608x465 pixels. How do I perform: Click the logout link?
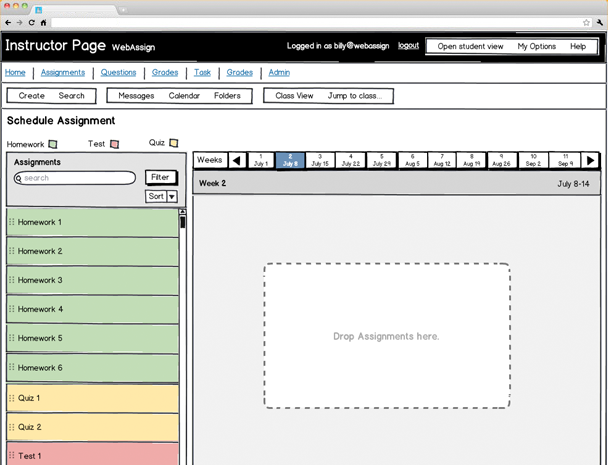coord(408,46)
